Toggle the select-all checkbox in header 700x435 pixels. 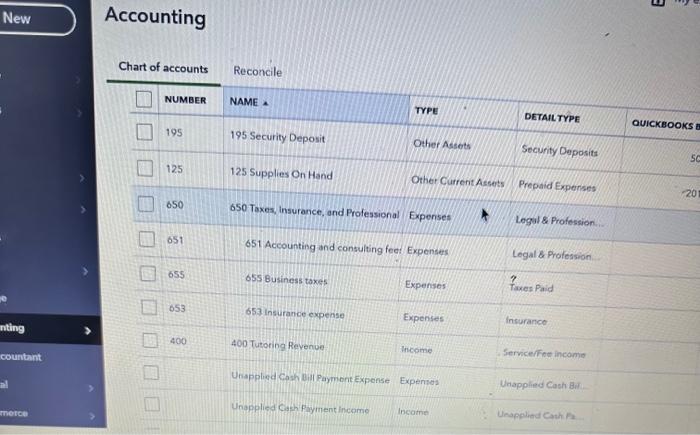point(144,99)
